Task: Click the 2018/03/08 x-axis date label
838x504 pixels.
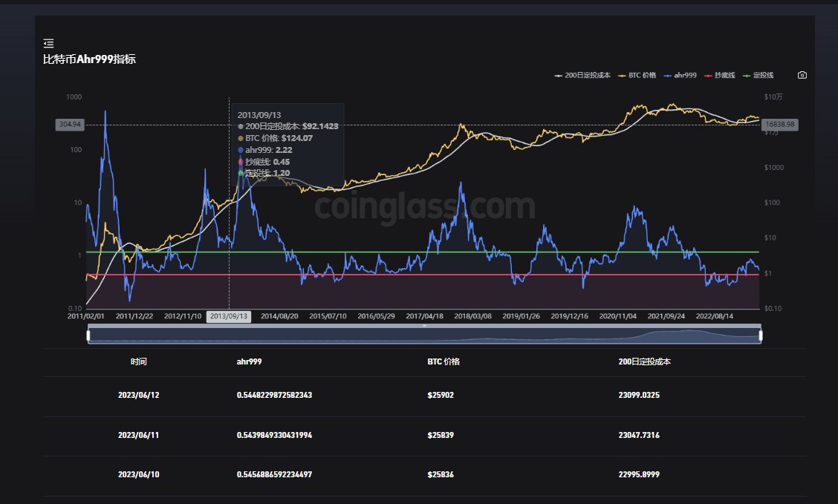Action: (473, 317)
